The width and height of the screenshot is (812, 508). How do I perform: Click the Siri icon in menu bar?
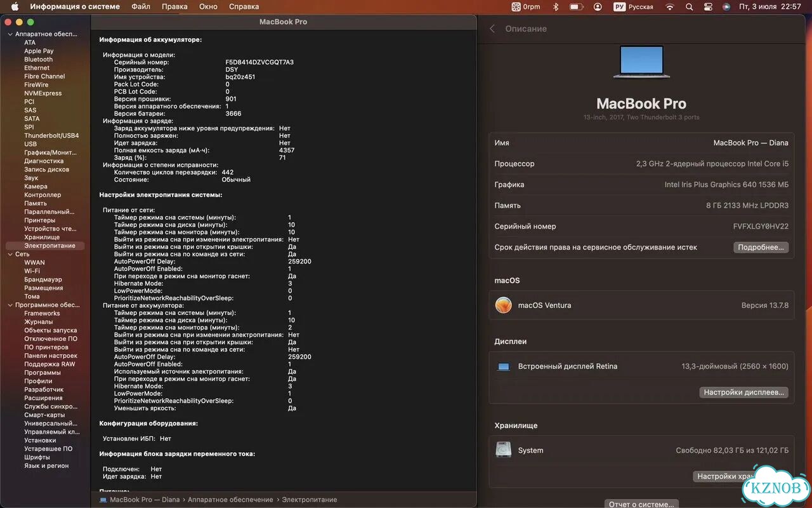(726, 6)
